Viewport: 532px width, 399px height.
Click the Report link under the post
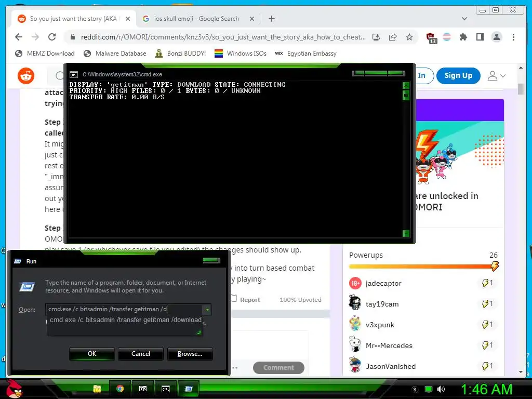246,300
